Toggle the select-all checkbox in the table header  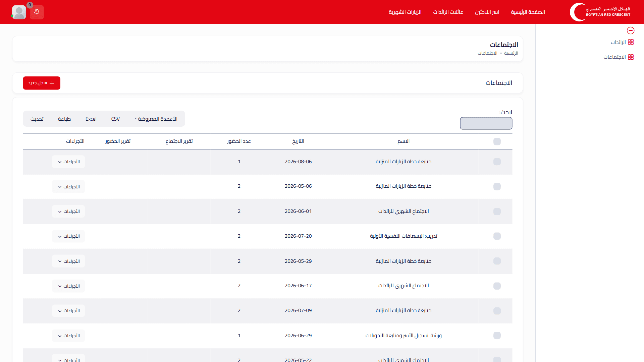497,141
